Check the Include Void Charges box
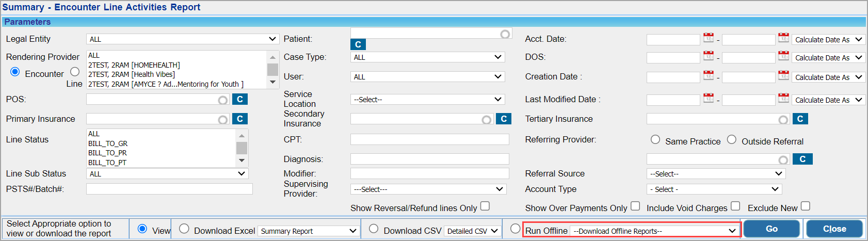The width and height of the screenshot is (868, 241). point(735,206)
